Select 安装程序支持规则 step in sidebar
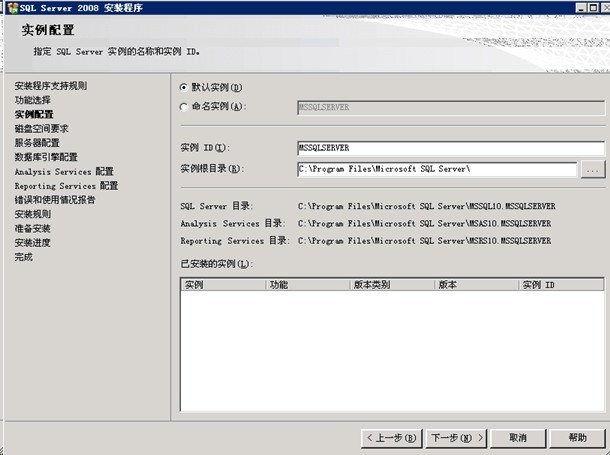Viewport: 610px width, 455px height. pyautogui.click(x=51, y=86)
